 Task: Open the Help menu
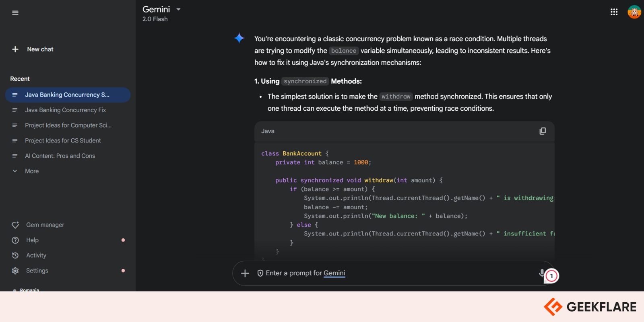[32, 240]
